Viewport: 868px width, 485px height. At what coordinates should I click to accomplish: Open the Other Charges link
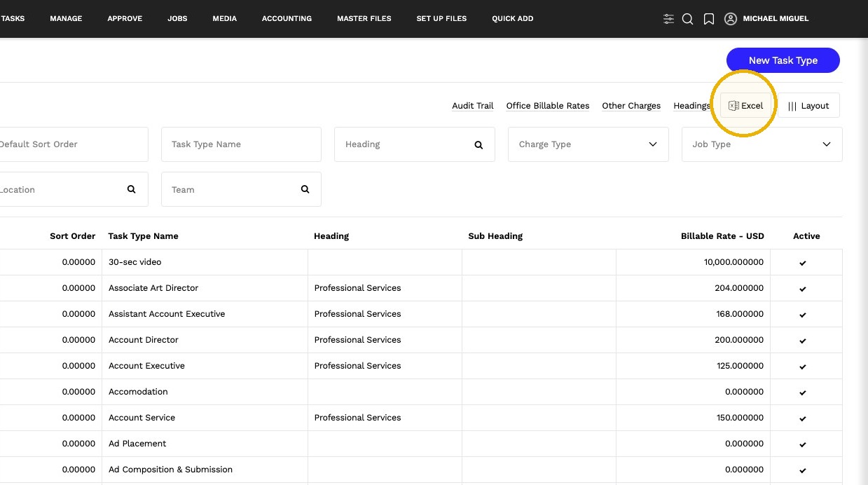[631, 106]
